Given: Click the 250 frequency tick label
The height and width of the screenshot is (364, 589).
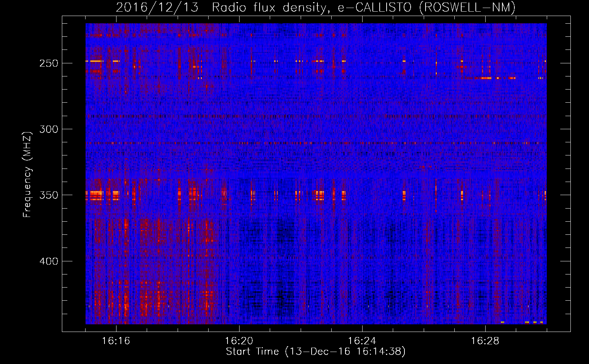Looking at the screenshot, I should click(49, 63).
